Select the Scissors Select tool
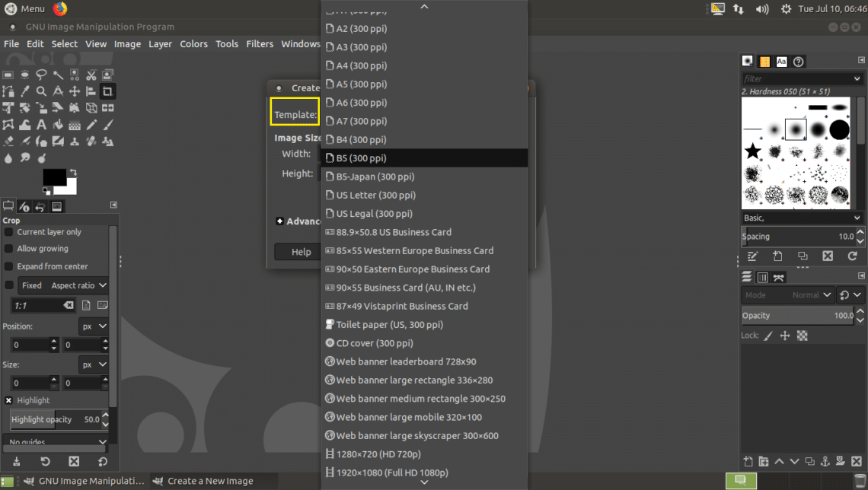This screenshot has width=868, height=490. pyautogui.click(x=91, y=75)
